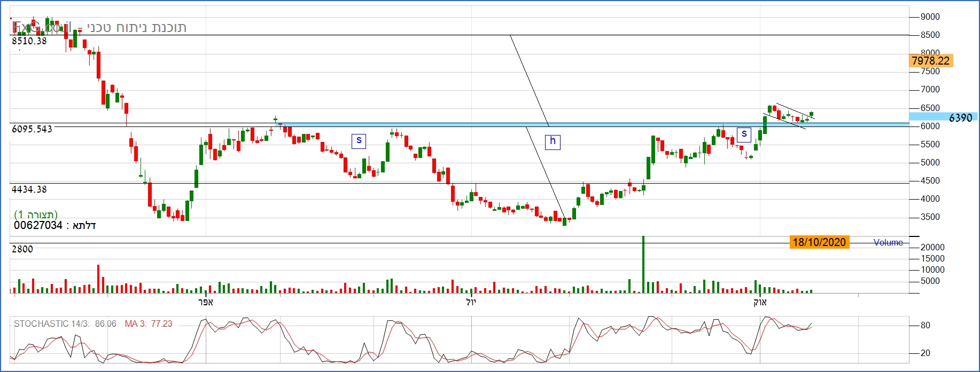Select the אוק month marker on time axis
The width and height of the screenshot is (980, 372).
pyautogui.click(x=760, y=302)
